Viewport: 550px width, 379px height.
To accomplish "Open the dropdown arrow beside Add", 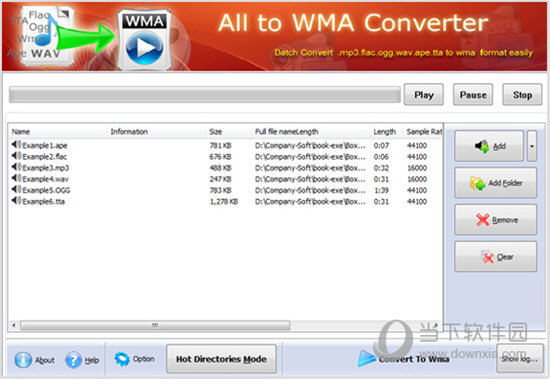I will click(532, 146).
